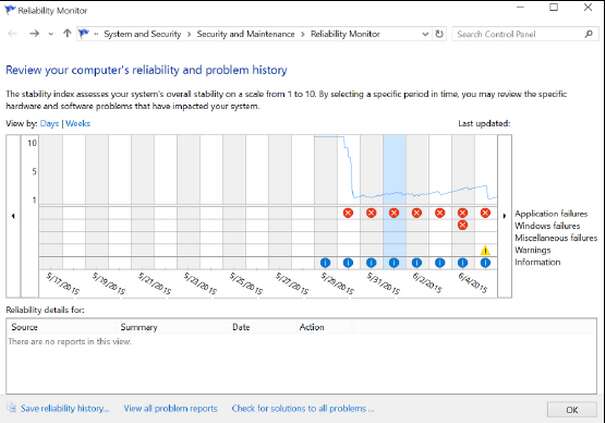Navigate up one level with up arrow
The image size is (605, 423).
click(66, 34)
